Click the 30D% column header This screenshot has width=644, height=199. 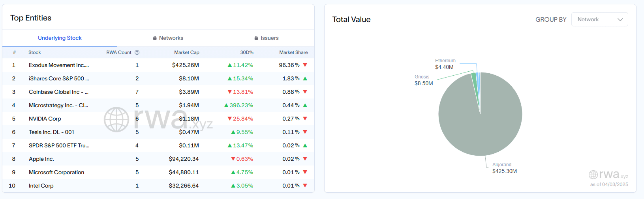point(247,52)
